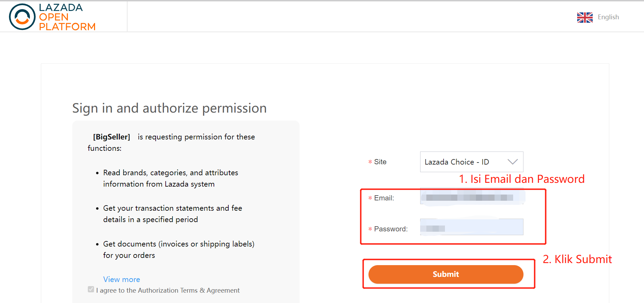Expand the Site dropdown chevron arrow

pos(512,161)
